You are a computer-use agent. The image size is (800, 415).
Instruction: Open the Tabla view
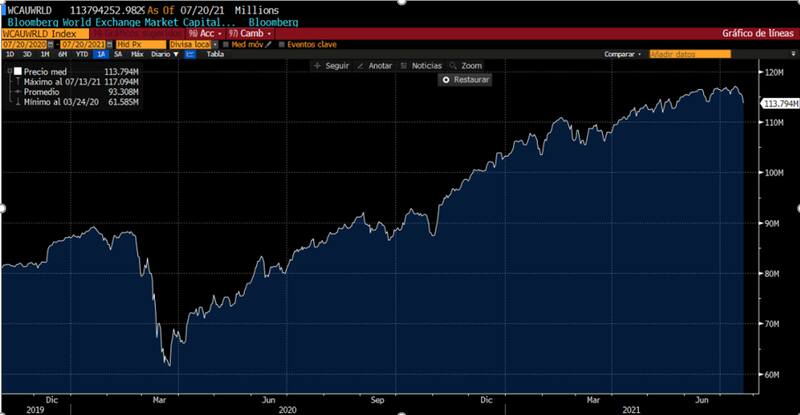216,54
